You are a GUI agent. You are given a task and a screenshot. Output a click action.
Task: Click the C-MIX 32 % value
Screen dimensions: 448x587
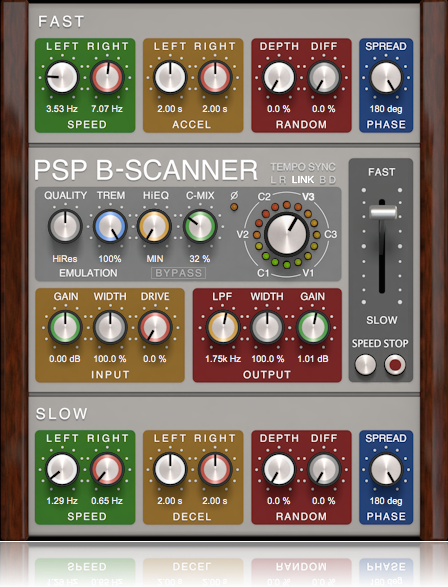[199, 259]
